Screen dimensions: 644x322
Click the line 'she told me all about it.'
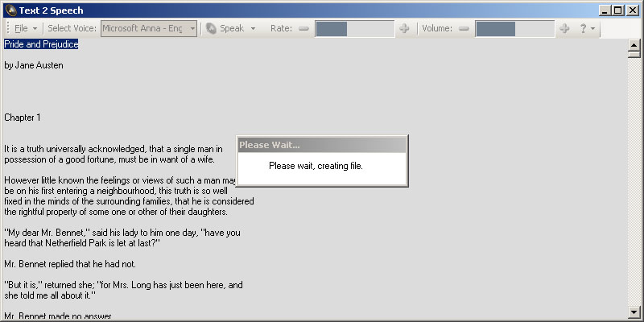coord(50,295)
